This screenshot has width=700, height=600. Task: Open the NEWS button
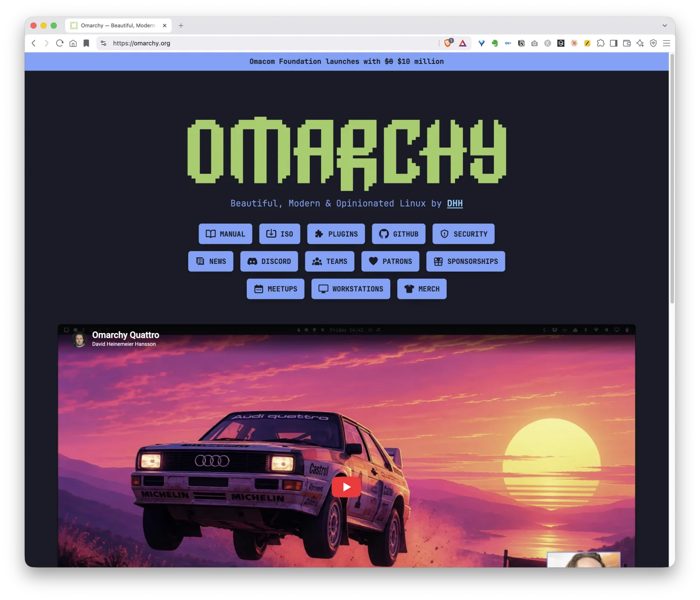211,261
